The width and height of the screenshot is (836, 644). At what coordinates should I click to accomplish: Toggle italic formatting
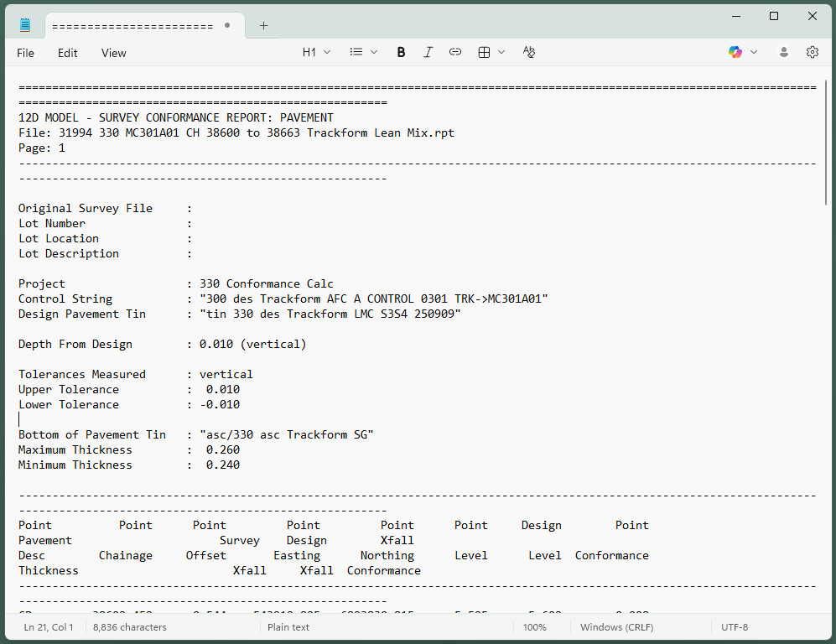428,52
